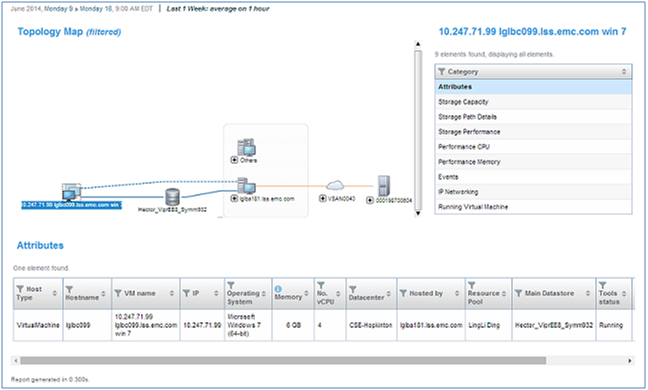Click the lglba181.lss.emc.com host icon
This screenshot has height=390, width=648.
coord(246,186)
